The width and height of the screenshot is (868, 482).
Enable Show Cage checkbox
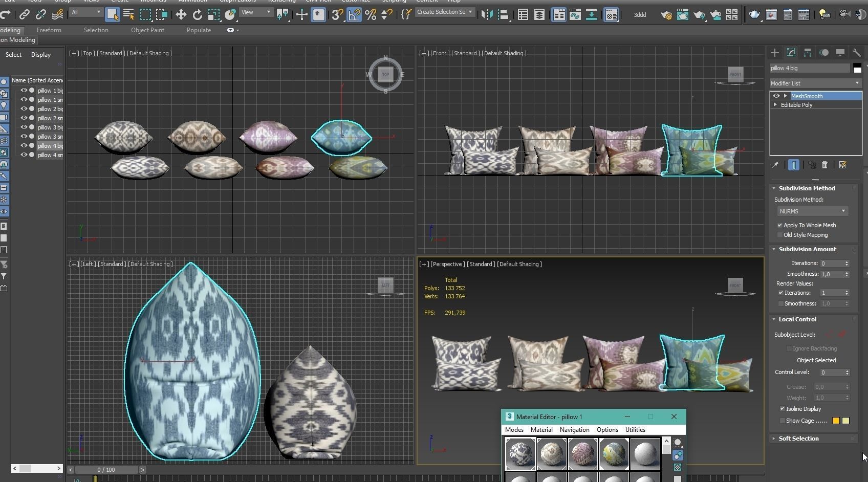(x=783, y=421)
